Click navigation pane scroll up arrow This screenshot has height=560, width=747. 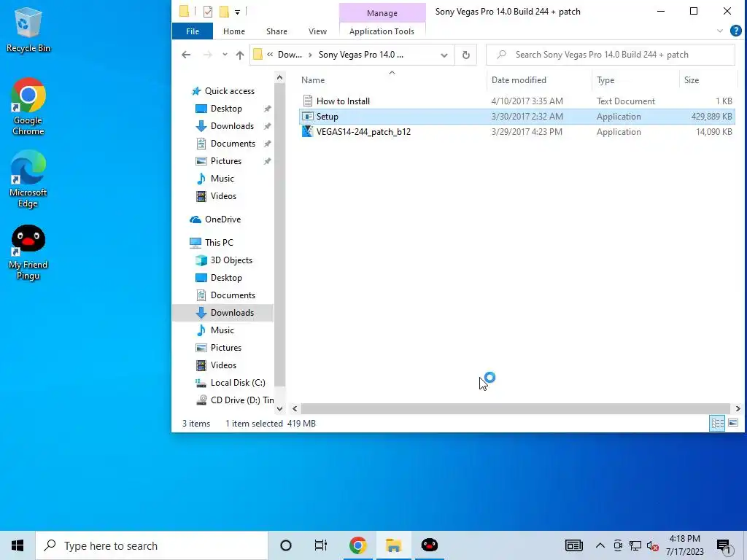279,77
